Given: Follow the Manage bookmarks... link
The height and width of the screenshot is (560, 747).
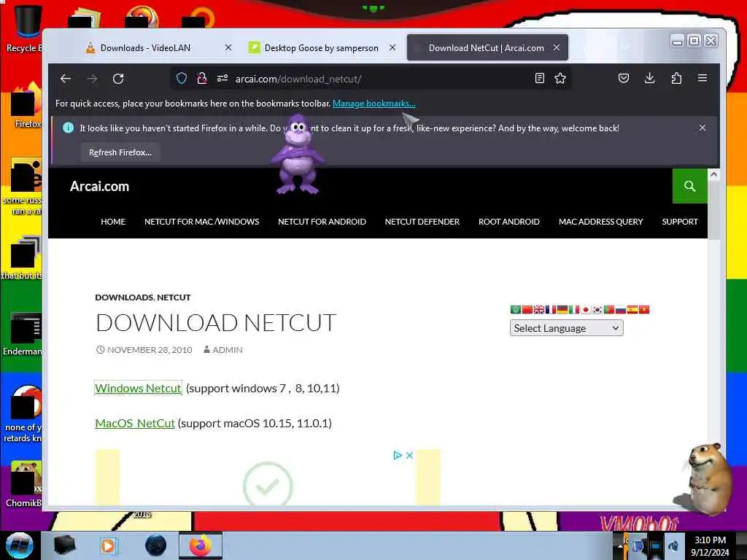Looking at the screenshot, I should point(374,104).
